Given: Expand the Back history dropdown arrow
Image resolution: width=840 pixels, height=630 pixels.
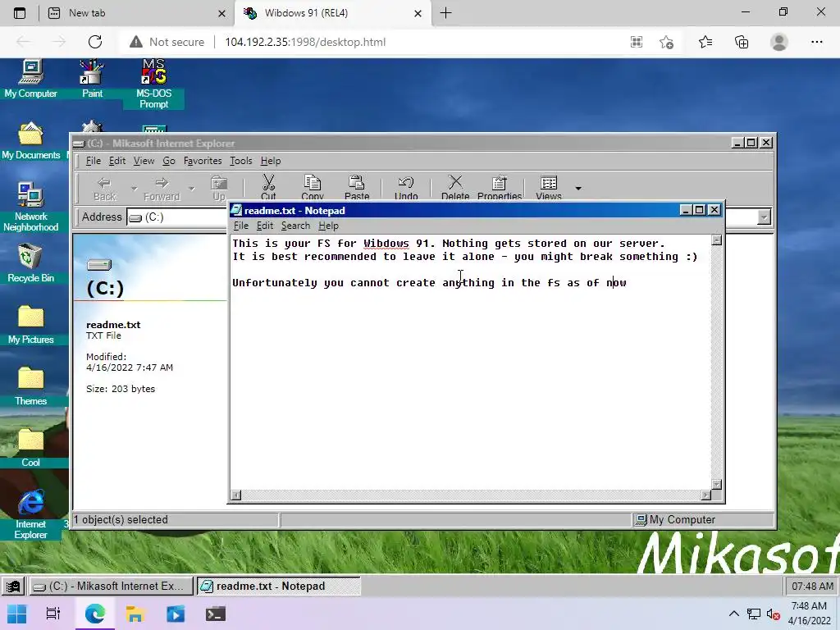Looking at the screenshot, I should pos(134,189).
